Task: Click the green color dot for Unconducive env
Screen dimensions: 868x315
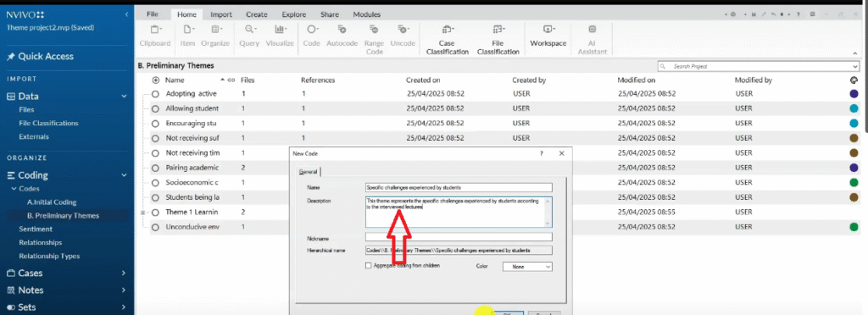Action: [x=854, y=227]
